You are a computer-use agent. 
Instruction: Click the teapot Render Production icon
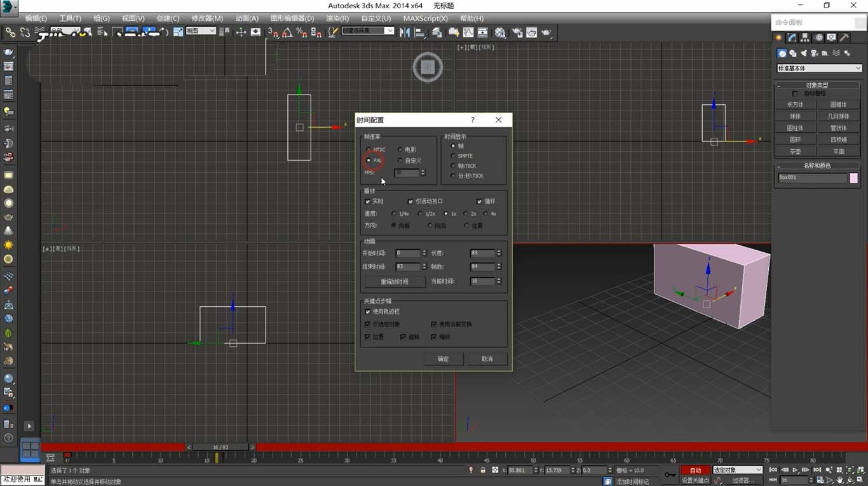546,32
